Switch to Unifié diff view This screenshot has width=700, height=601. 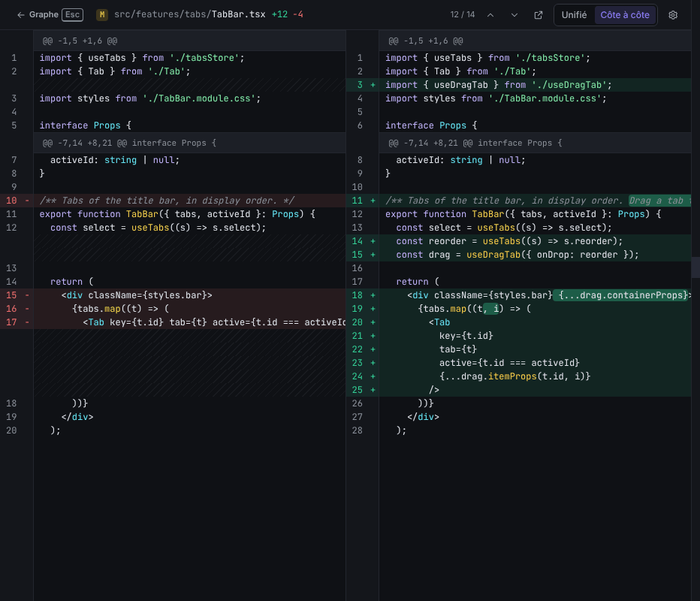pos(574,15)
